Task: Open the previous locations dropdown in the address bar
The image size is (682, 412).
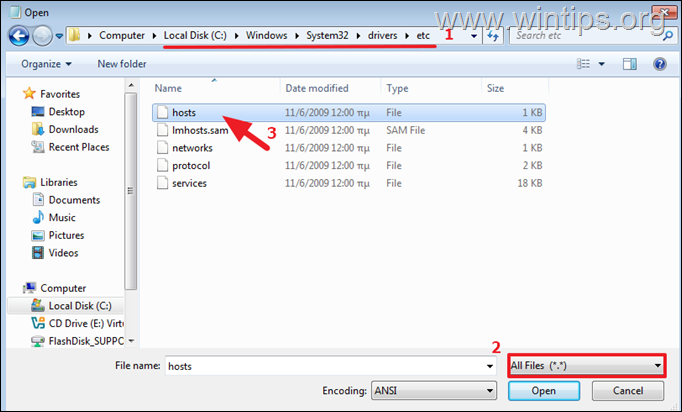Action: click(474, 36)
